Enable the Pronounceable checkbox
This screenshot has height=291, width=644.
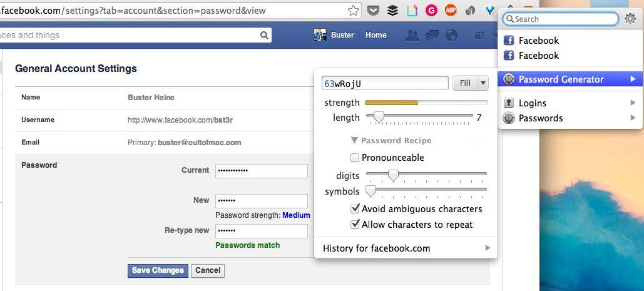point(355,158)
